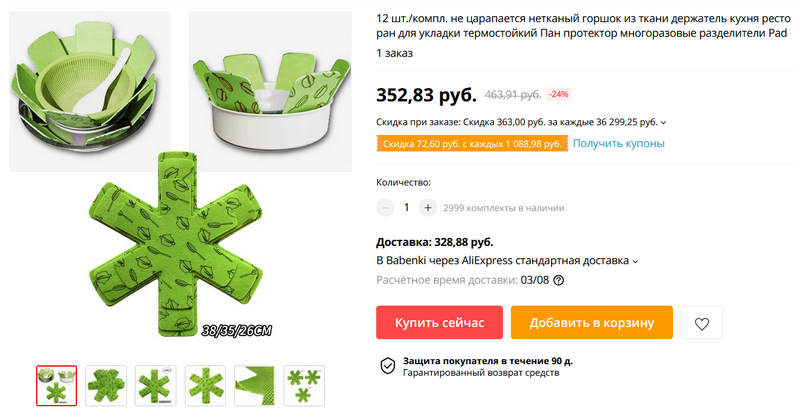This screenshot has height=418, width=800.
Task: Select third product thumbnail
Action: (x=155, y=385)
